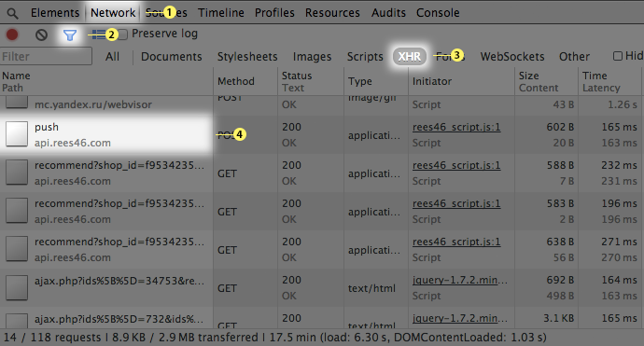The height and width of the screenshot is (346, 644).
Task: Filter requests by WebSockets
Action: coord(512,56)
